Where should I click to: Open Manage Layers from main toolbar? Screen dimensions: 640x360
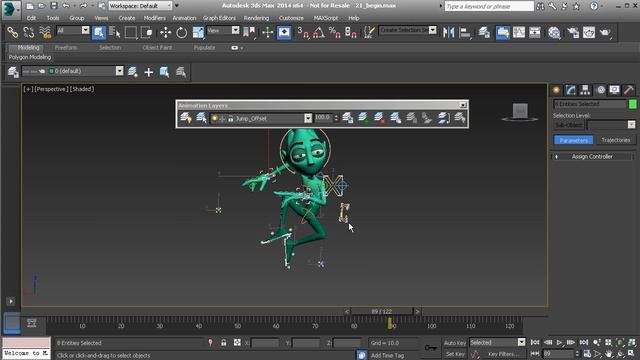pyautogui.click(x=484, y=32)
